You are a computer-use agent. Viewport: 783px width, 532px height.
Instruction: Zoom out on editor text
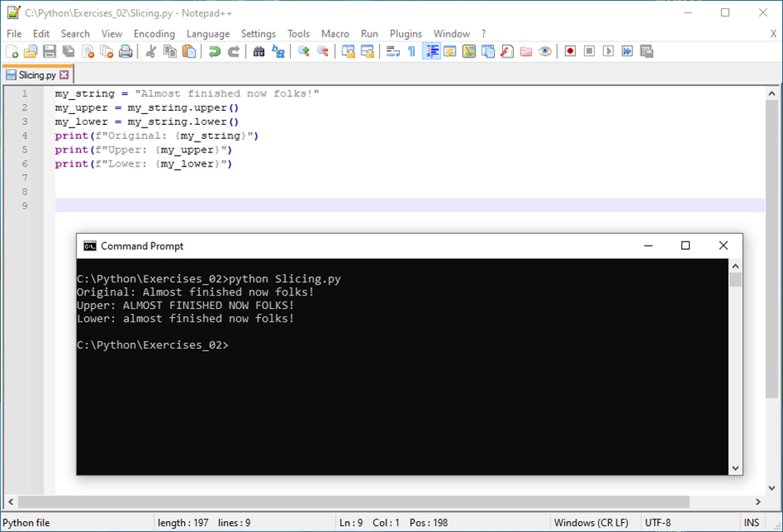[x=322, y=52]
